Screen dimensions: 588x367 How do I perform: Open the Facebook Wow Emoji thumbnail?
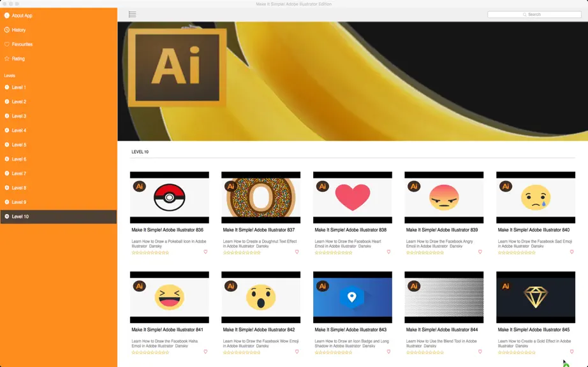click(x=261, y=298)
